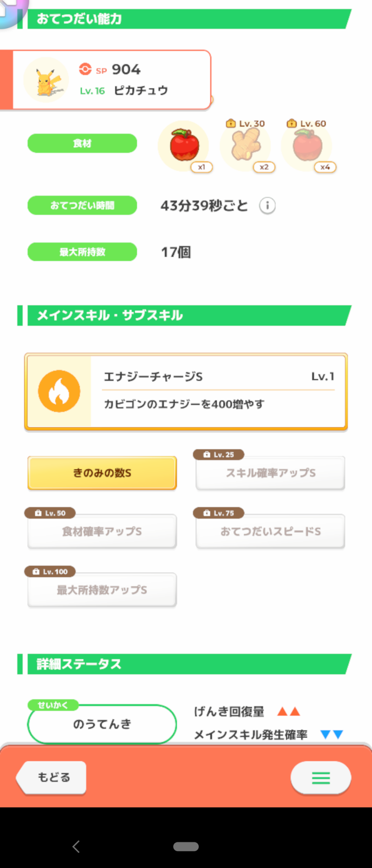The height and width of the screenshot is (868, 372).
Task: Tap the locked apple ingredient Lv.60
Action: coord(307,145)
